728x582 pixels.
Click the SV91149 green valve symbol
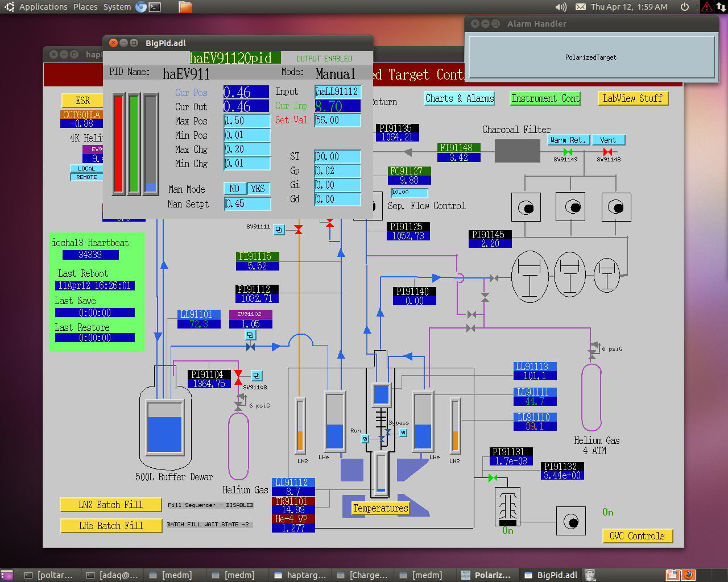568,152
